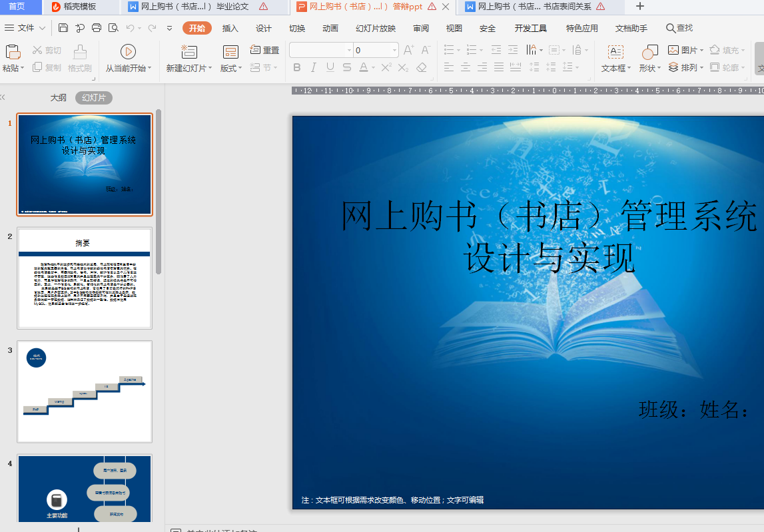The width and height of the screenshot is (764, 532).
Task: Click the Superscript X² icon
Action: [x=386, y=67]
